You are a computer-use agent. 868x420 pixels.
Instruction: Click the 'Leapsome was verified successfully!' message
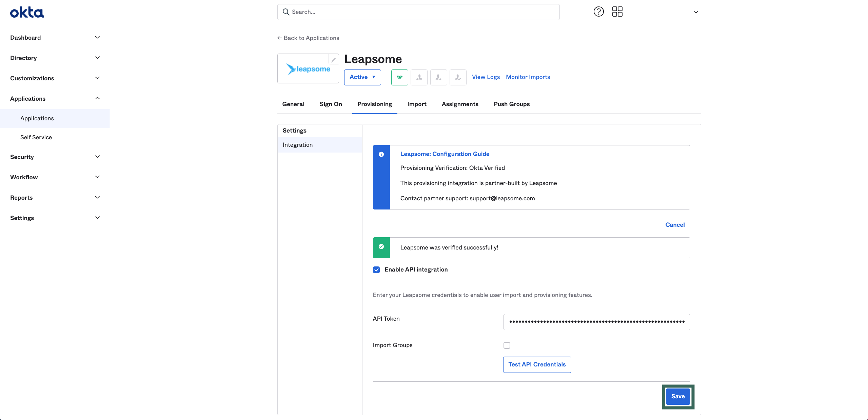click(x=449, y=247)
